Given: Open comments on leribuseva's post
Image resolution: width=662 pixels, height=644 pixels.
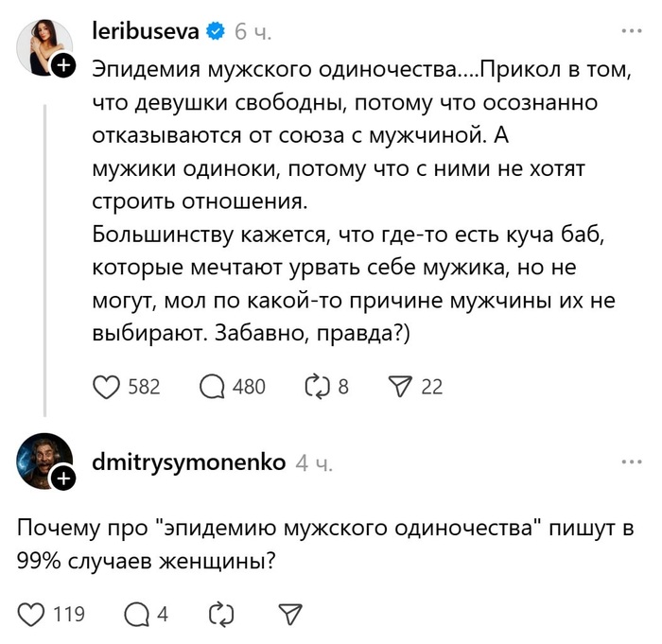Looking at the screenshot, I should [215, 386].
